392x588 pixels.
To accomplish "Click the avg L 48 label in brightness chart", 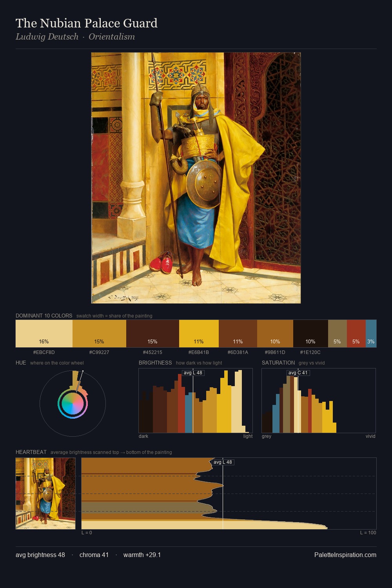I will pos(193,373).
